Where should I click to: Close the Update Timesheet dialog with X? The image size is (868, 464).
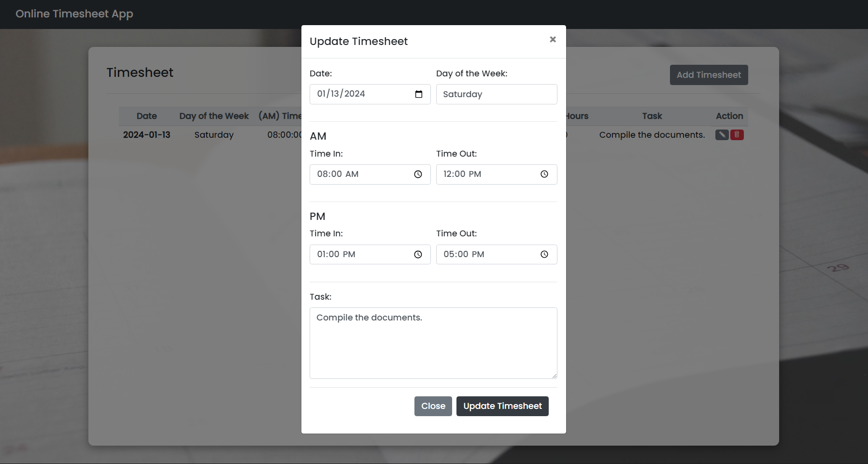[x=553, y=40]
